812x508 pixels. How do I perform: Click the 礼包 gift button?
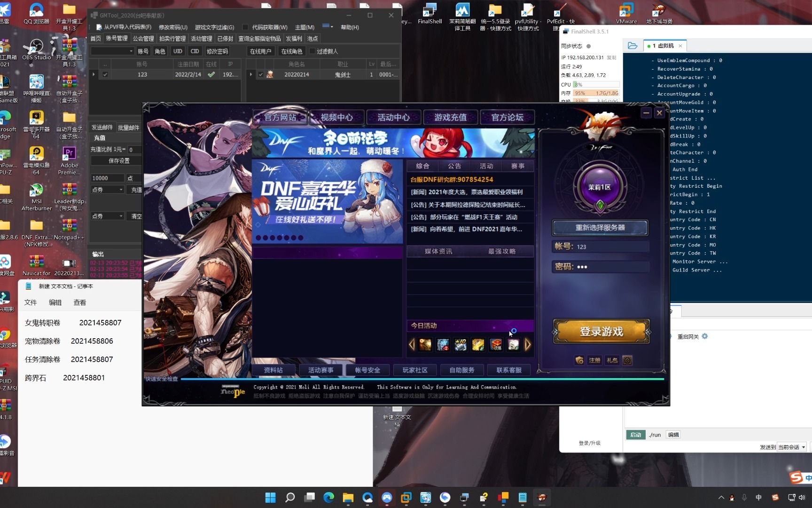pos(612,360)
